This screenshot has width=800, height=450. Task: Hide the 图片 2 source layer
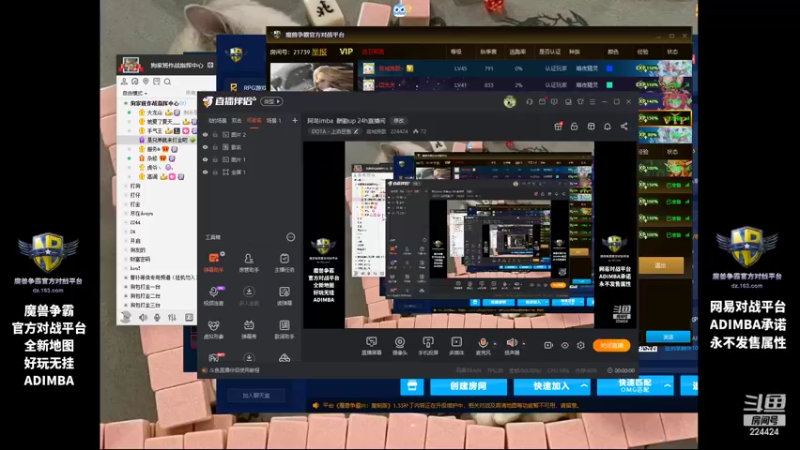[206, 135]
